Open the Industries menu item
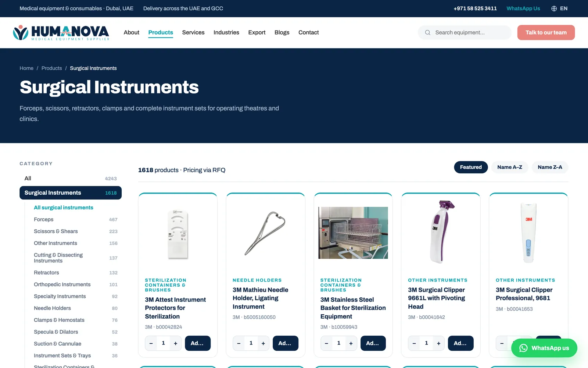 pyautogui.click(x=226, y=32)
